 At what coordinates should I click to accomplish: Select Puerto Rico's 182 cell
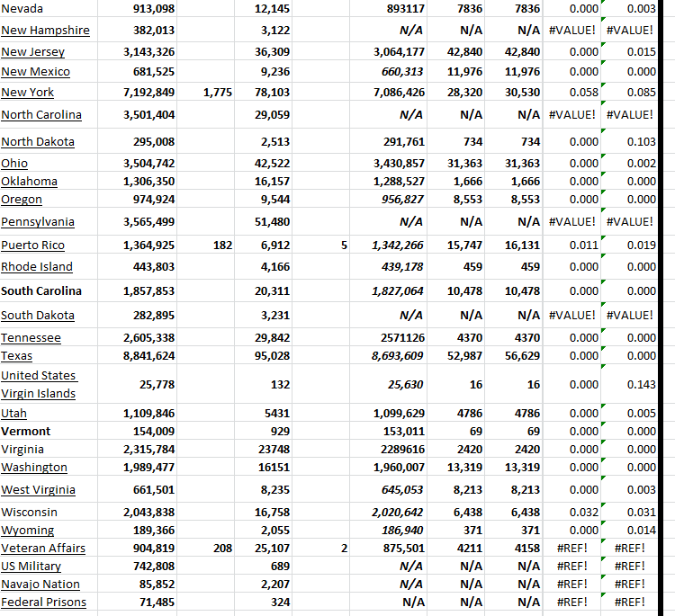206,245
